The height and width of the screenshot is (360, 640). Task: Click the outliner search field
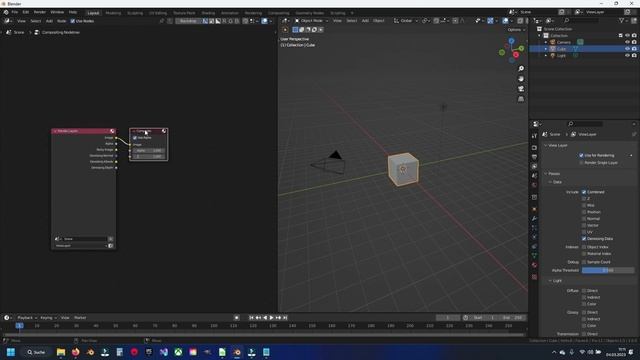point(582,20)
